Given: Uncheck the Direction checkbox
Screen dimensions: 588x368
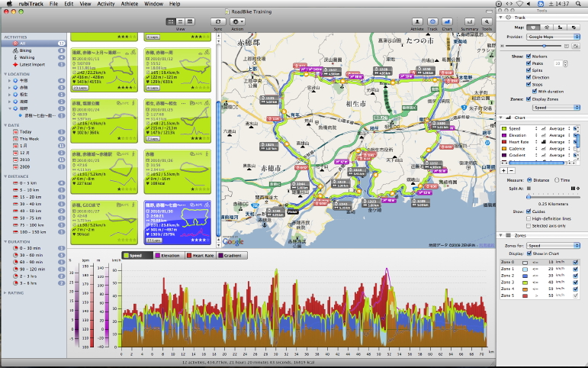Looking at the screenshot, I should click(529, 77).
